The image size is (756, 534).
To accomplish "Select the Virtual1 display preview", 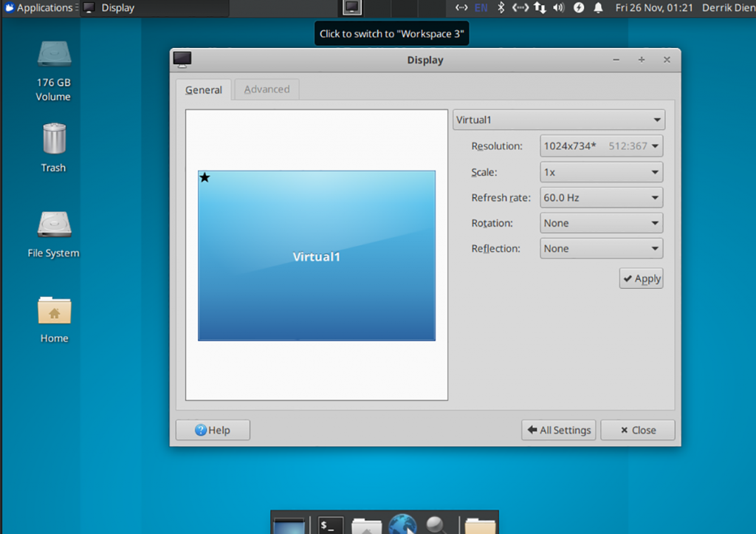I will [317, 255].
